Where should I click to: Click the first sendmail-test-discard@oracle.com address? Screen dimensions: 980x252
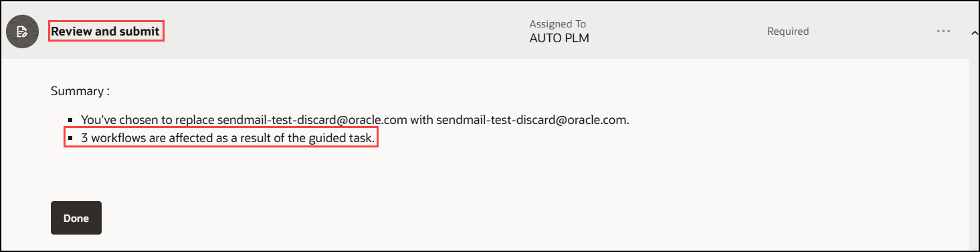click(312, 120)
